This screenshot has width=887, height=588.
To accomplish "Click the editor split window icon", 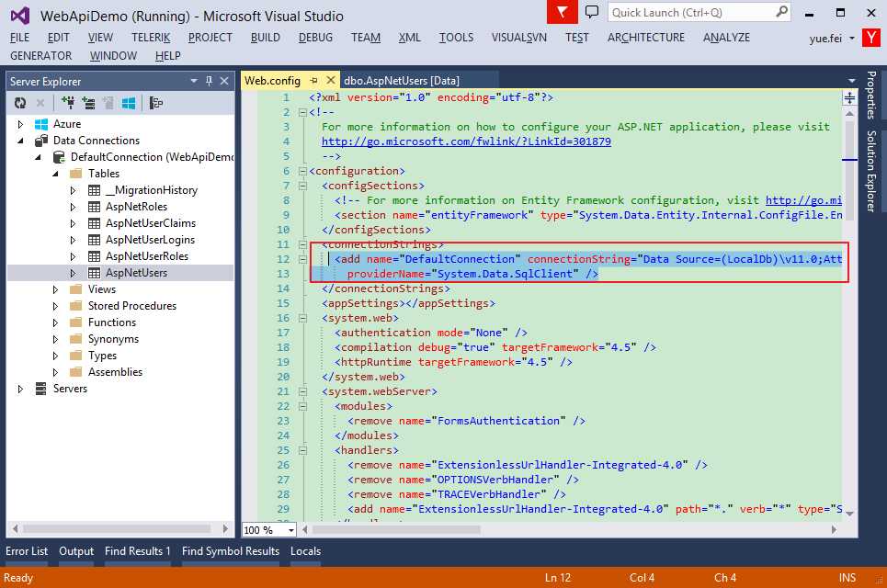I will [x=849, y=97].
